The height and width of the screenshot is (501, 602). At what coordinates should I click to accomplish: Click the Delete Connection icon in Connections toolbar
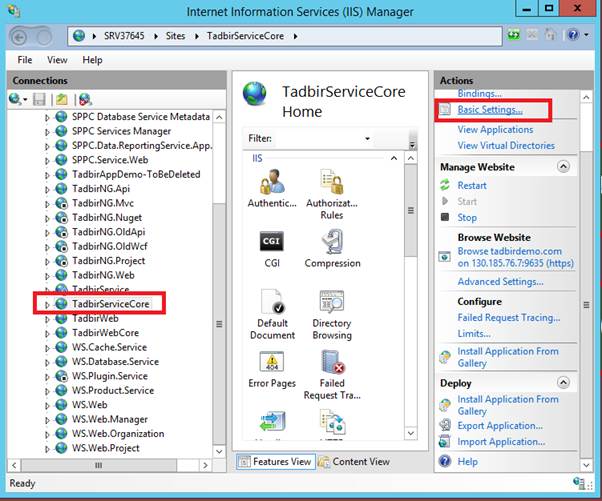click(x=85, y=99)
